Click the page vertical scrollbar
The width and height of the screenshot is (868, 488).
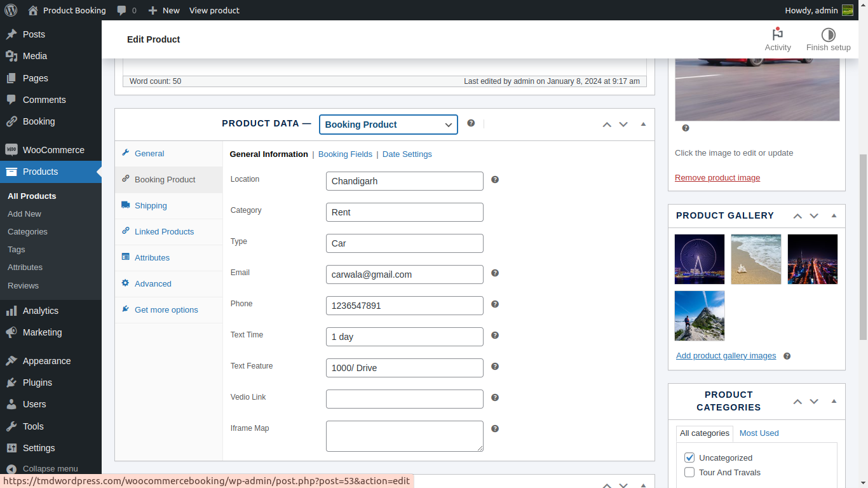click(863, 248)
